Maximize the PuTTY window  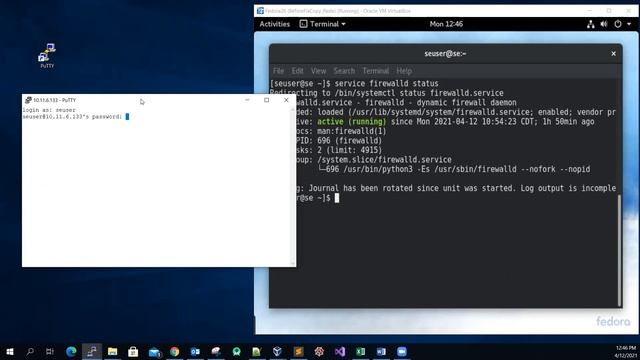(x=267, y=100)
